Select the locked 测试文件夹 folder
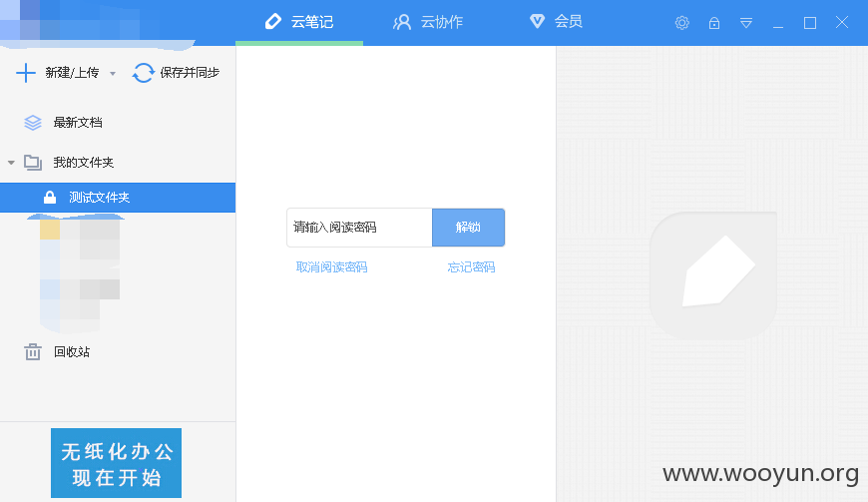 click(118, 198)
